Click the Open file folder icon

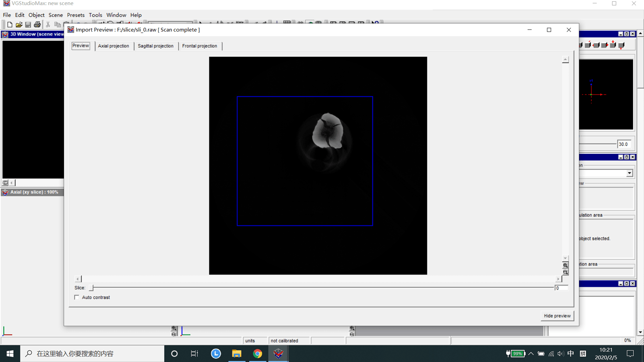pos(19,25)
